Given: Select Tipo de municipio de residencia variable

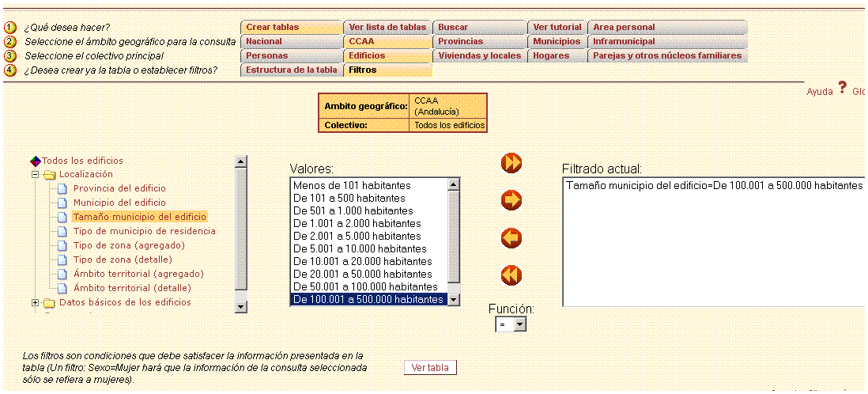Looking at the screenshot, I should (145, 231).
